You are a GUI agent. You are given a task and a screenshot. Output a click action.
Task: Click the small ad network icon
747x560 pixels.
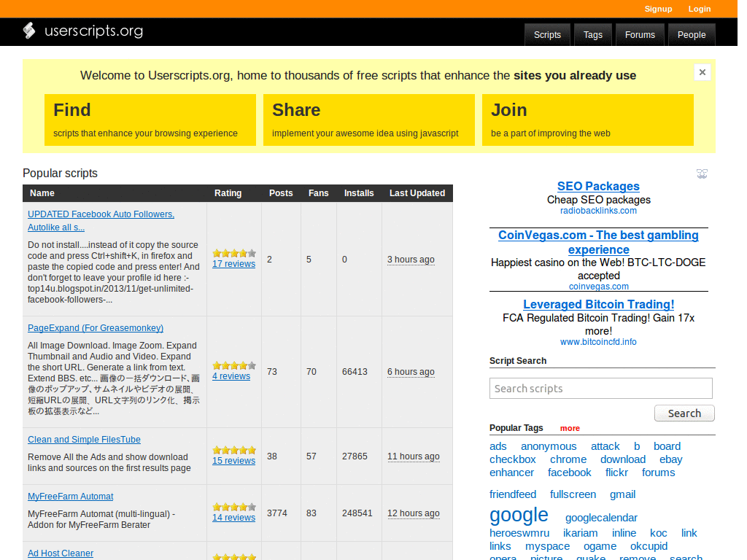tap(702, 174)
